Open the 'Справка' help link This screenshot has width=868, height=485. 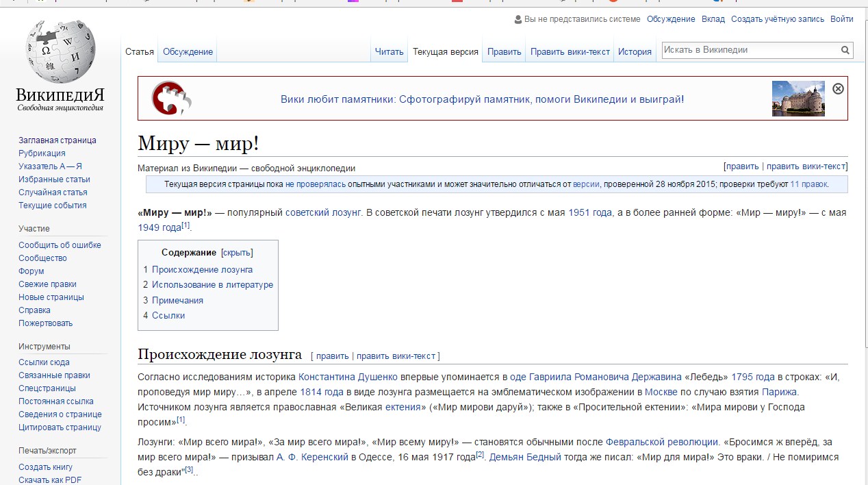34,310
